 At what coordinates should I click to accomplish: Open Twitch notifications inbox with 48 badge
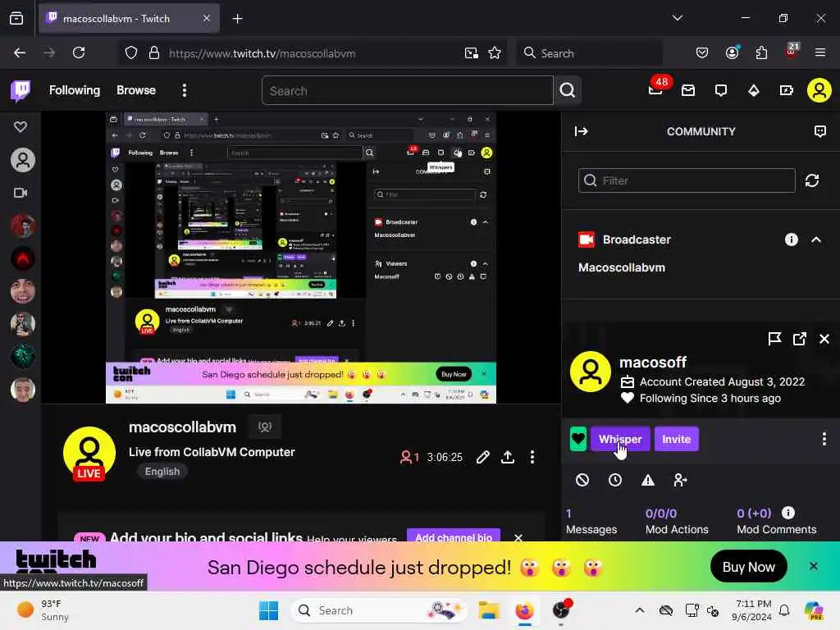(x=656, y=89)
